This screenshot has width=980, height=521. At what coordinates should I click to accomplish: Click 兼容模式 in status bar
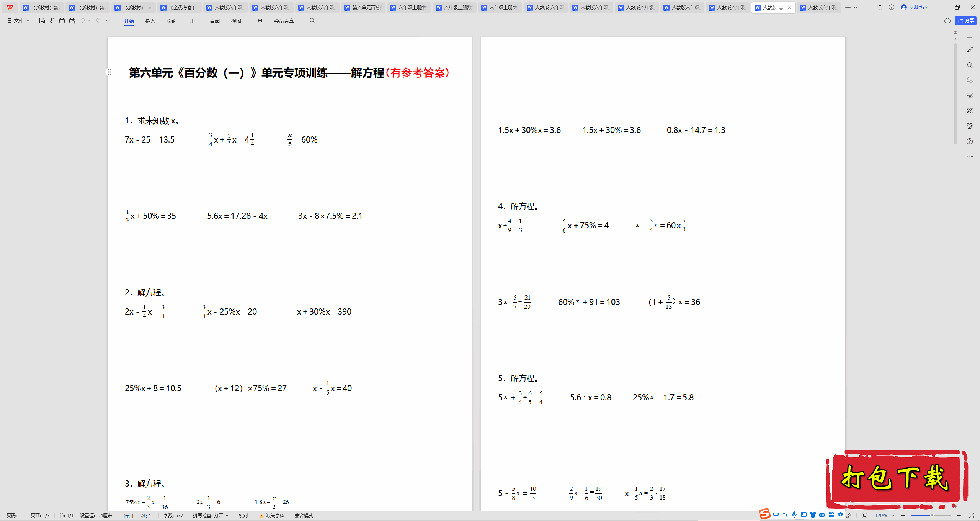tap(304, 516)
